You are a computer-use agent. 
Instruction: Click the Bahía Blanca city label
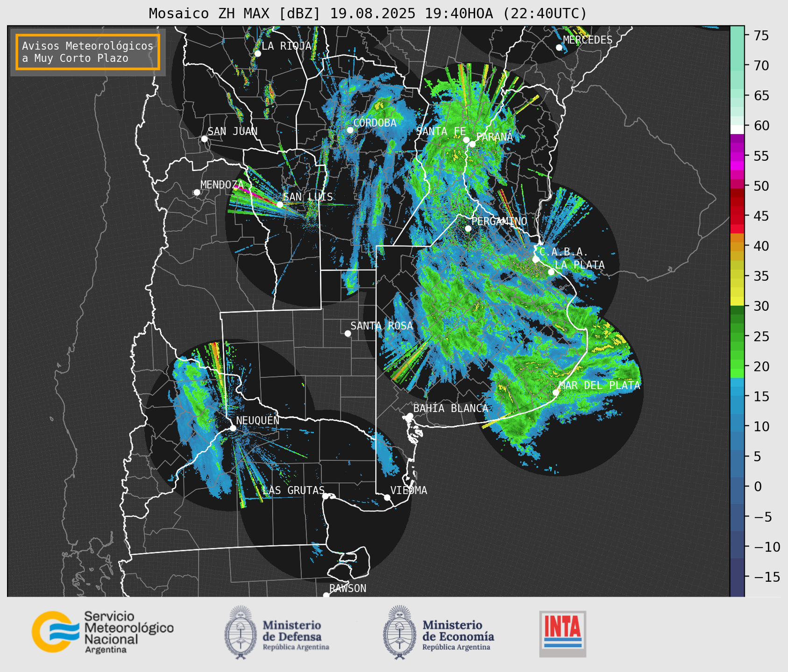click(x=451, y=408)
